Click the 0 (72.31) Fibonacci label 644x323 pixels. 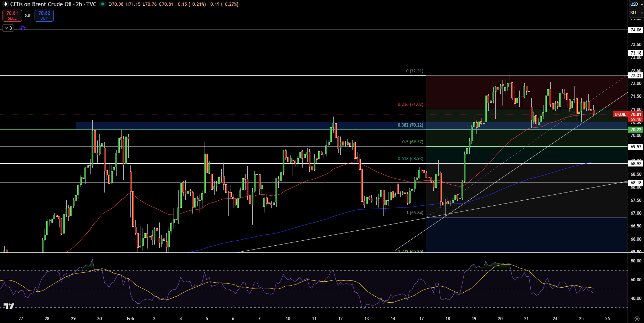[415, 71]
